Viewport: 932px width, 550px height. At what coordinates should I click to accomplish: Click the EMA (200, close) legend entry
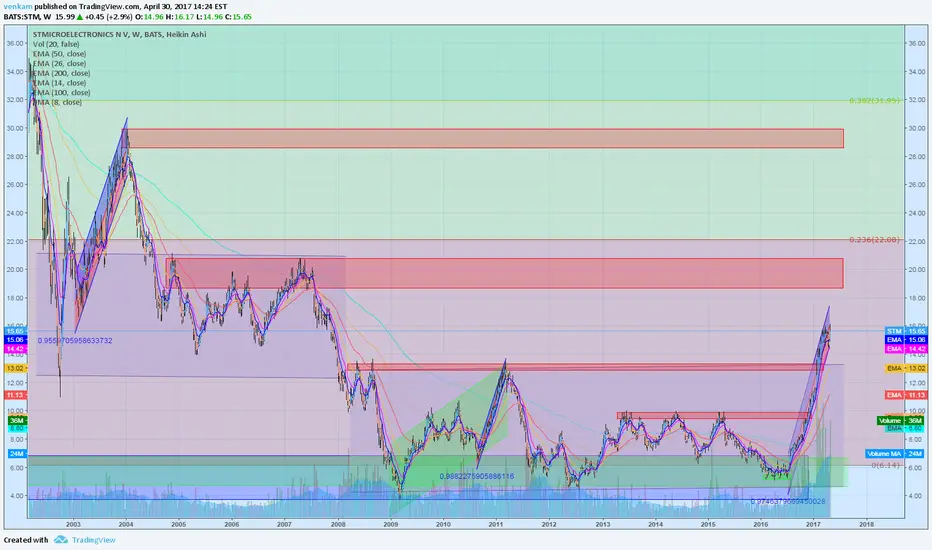[61, 73]
